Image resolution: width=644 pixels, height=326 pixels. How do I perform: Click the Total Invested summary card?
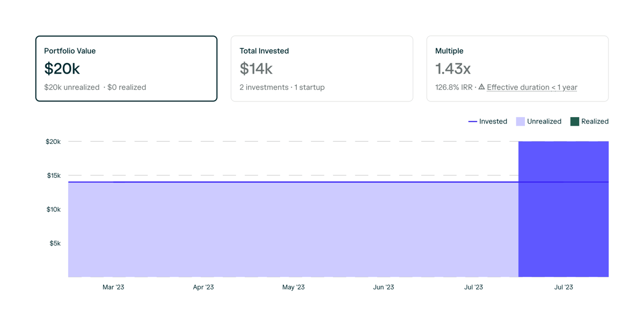coord(321,68)
